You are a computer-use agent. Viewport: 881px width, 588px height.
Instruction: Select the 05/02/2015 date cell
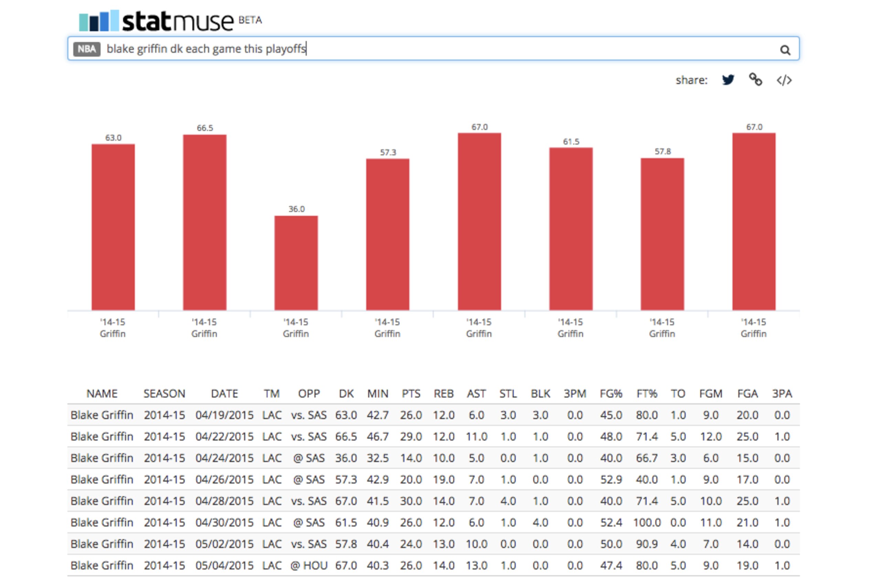224,544
